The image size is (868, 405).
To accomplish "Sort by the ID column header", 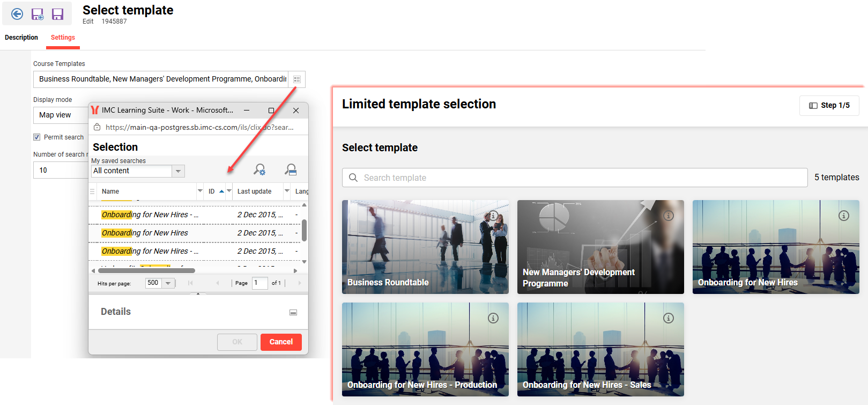I will click(x=212, y=192).
